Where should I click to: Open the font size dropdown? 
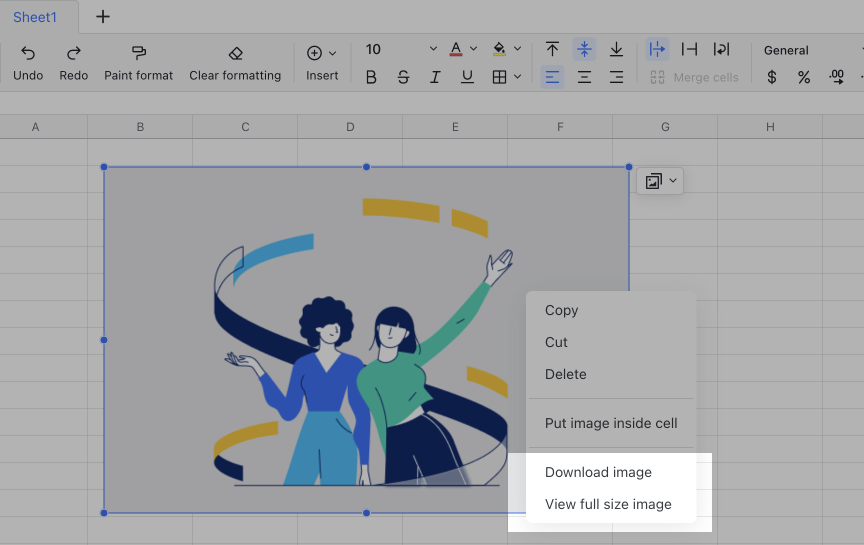[433, 49]
